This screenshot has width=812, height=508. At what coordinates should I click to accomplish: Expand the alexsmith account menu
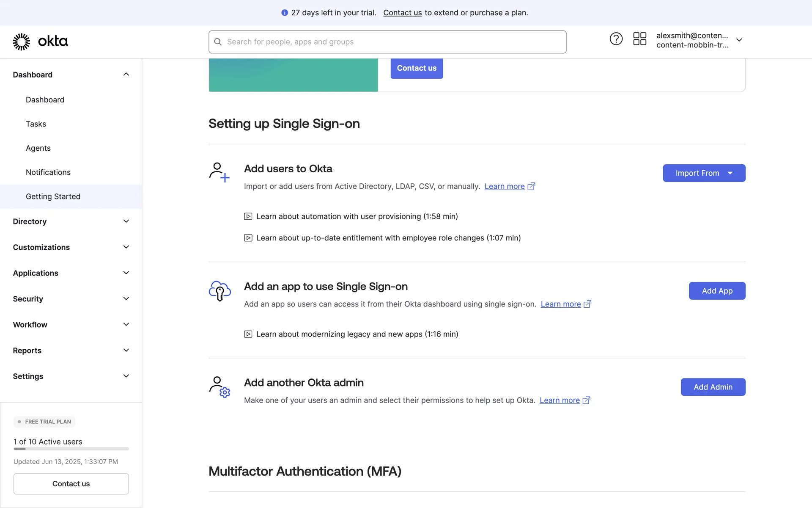[739, 40]
